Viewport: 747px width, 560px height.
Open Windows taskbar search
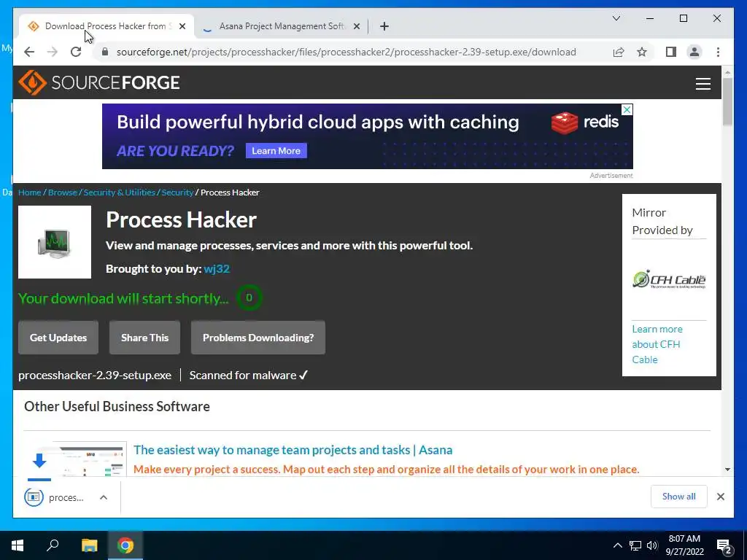[x=53, y=545]
